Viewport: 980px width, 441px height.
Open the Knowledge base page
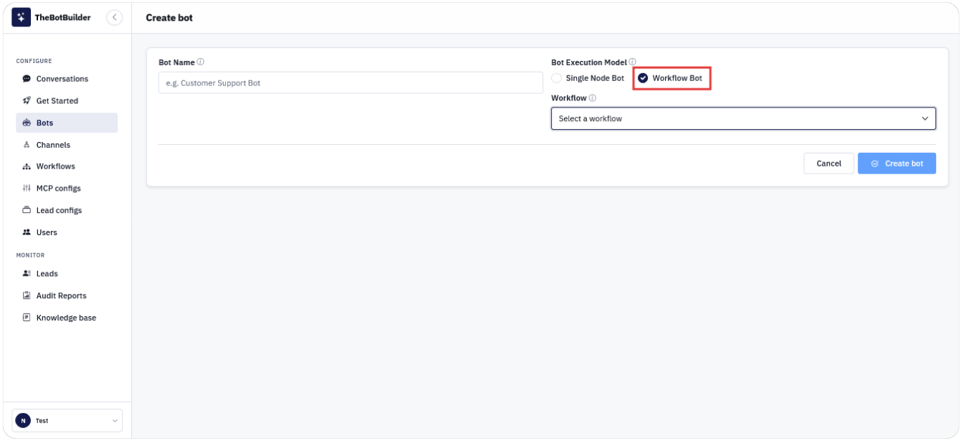tap(67, 318)
